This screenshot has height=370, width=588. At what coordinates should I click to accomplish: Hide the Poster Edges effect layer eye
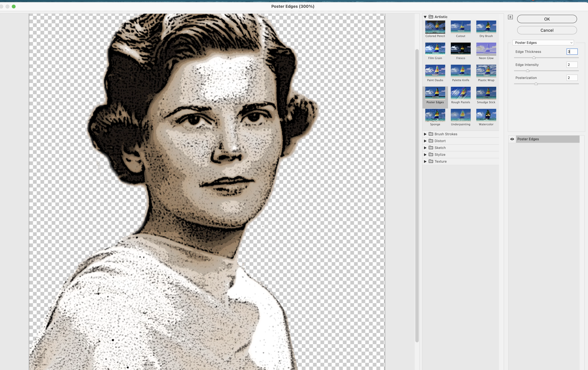(x=512, y=139)
